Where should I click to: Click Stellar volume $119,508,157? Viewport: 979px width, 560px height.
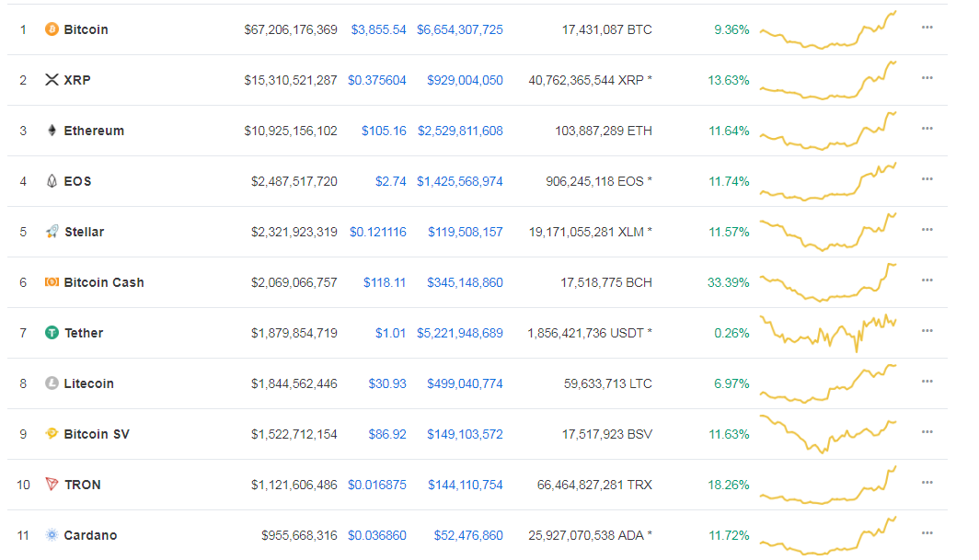coord(466,232)
